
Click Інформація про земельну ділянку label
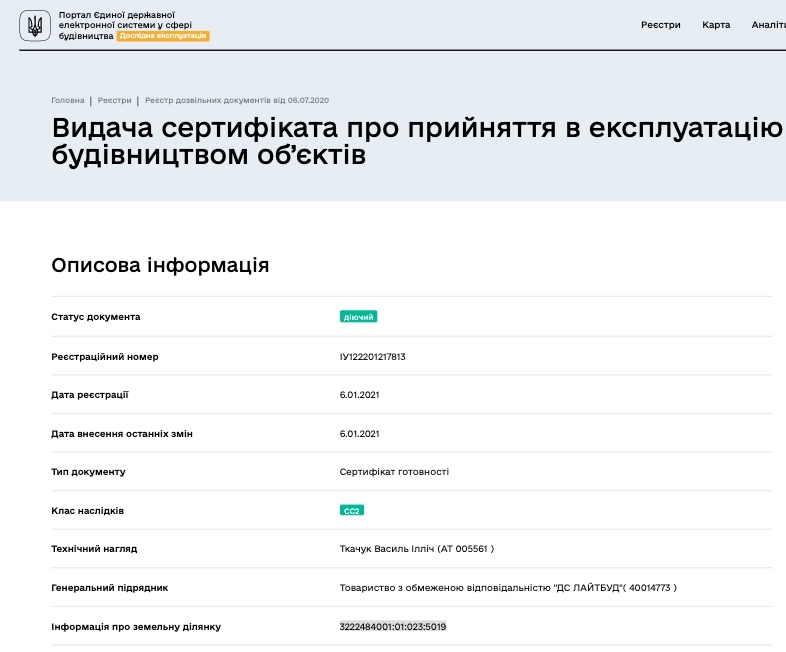point(136,627)
